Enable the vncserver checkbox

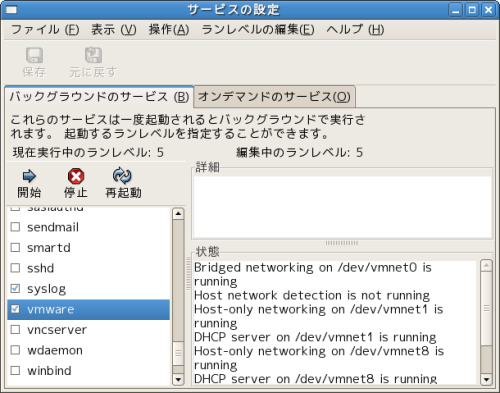[15, 329]
